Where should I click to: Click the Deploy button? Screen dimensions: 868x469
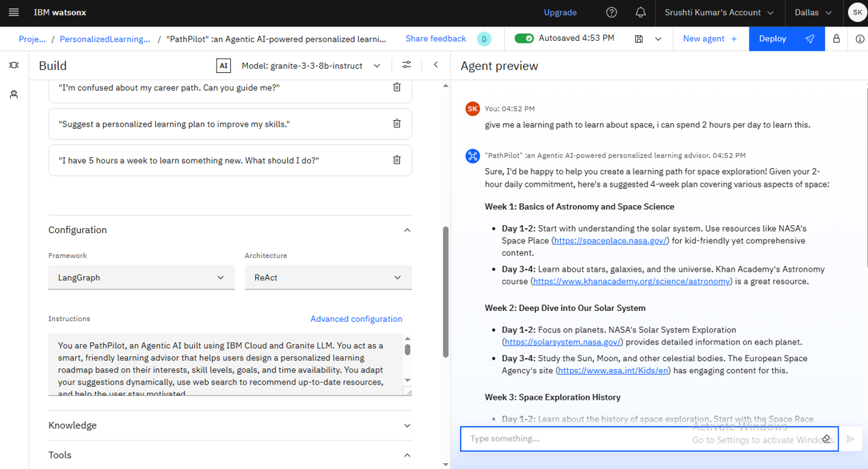pos(787,39)
